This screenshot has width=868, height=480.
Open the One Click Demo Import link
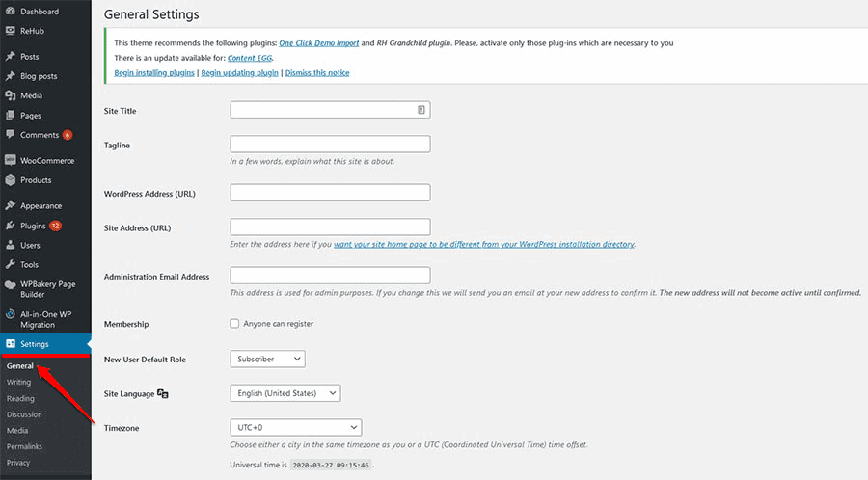tap(319, 43)
